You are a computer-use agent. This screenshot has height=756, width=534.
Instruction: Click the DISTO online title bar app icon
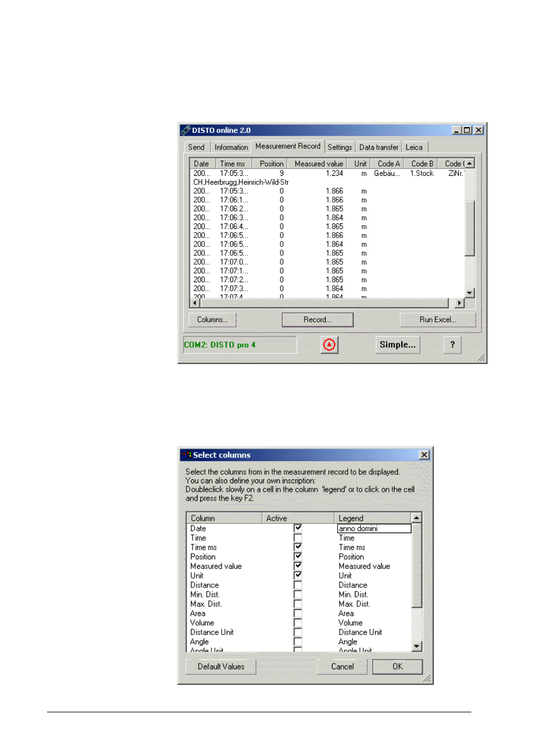(186, 130)
